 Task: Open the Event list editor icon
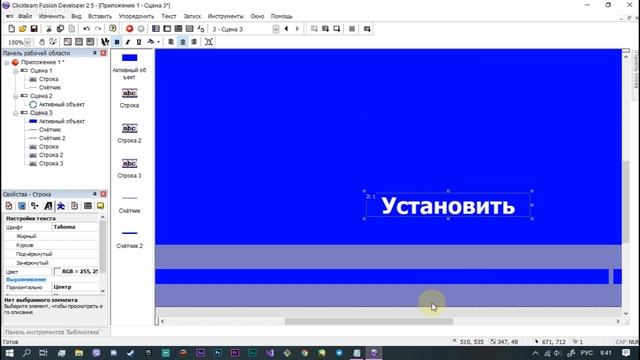coord(189,29)
